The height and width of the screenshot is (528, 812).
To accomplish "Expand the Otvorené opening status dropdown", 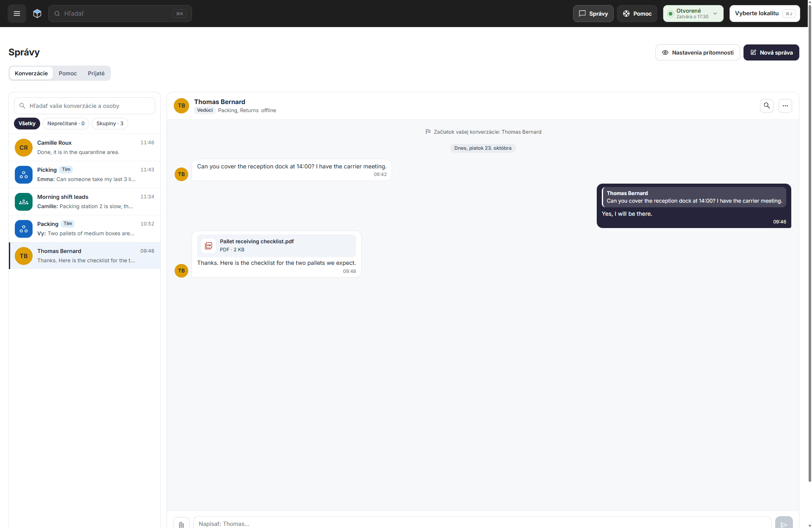I will (693, 14).
